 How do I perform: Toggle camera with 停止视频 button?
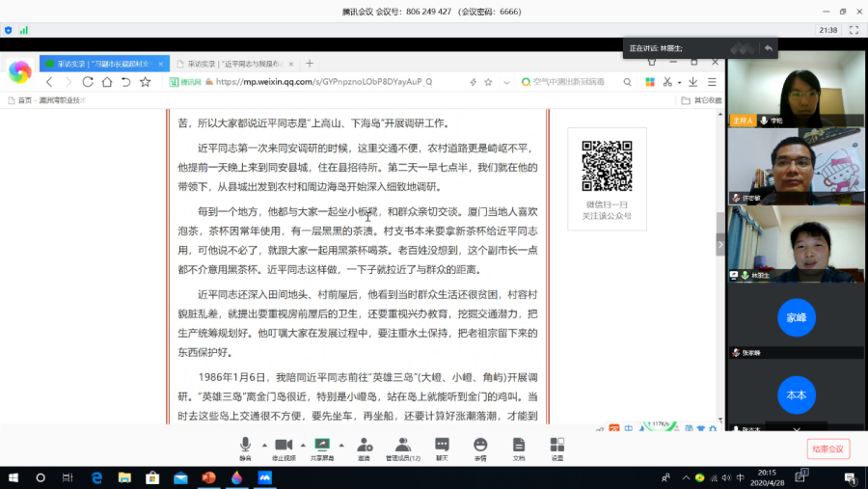click(x=284, y=448)
